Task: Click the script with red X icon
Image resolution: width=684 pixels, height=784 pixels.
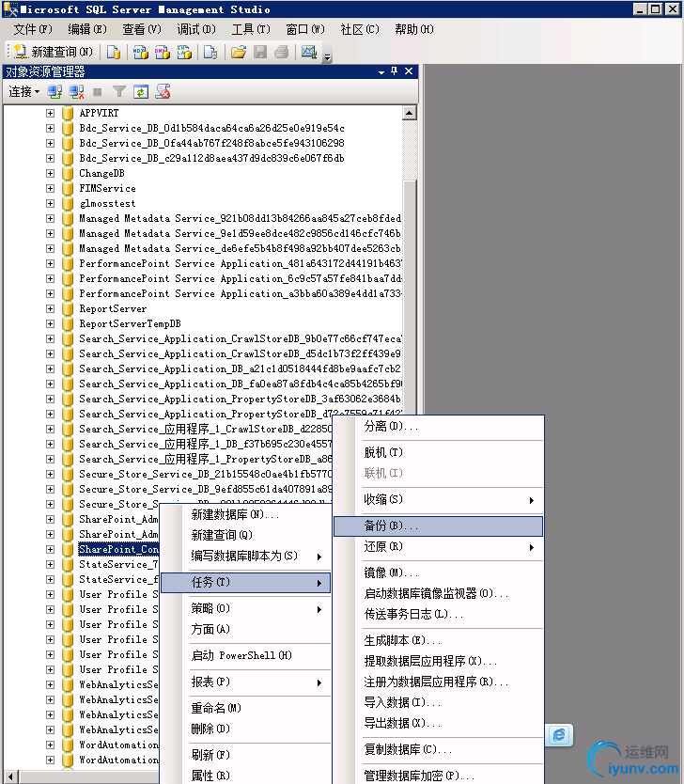Action: pos(163,92)
